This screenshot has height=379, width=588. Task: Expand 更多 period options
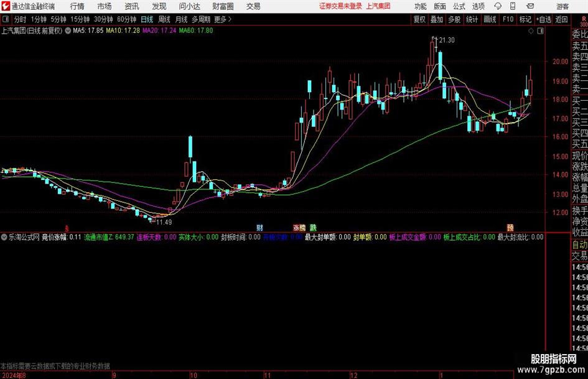[x=223, y=19]
